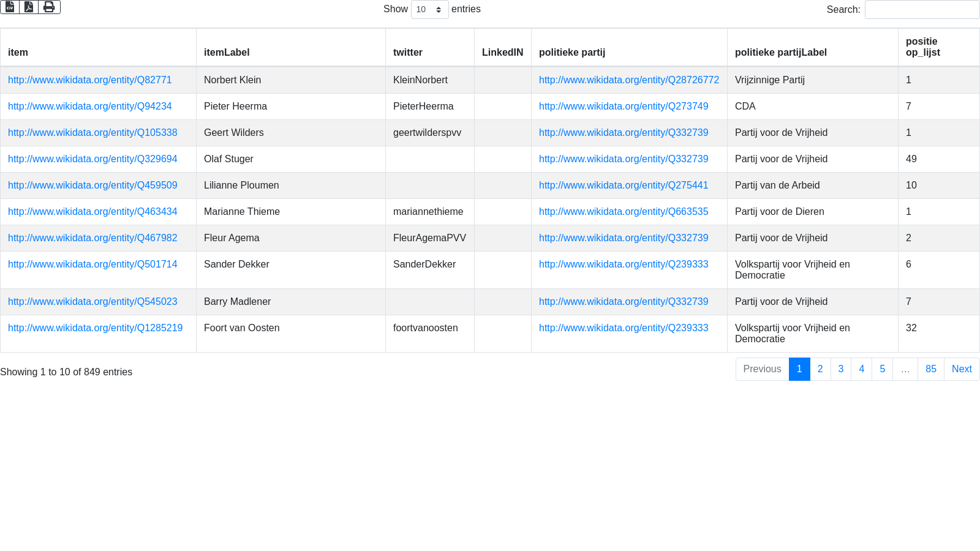Image resolution: width=980 pixels, height=551 pixels.
Task: Sort by the itemLabel column header
Action: click(290, 47)
